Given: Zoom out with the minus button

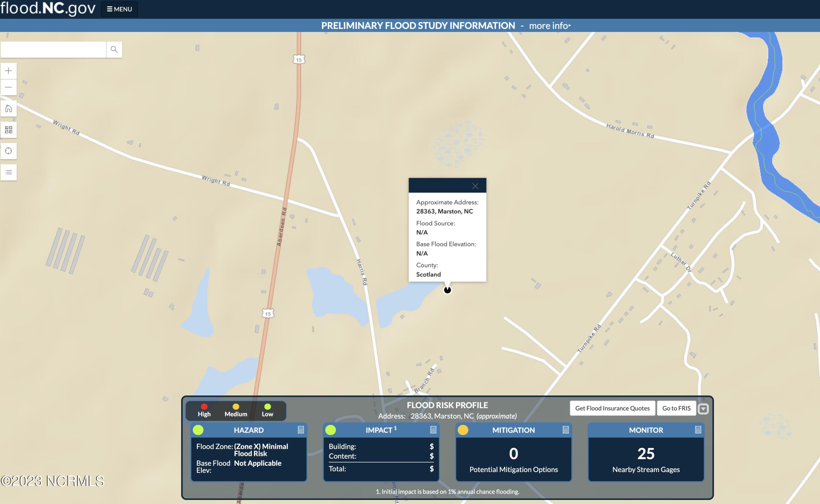Looking at the screenshot, I should click(9, 87).
